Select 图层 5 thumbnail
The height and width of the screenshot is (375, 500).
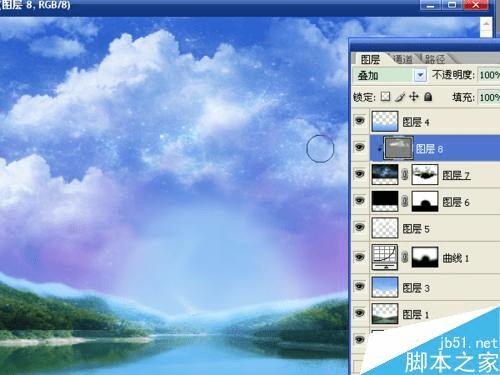(385, 228)
